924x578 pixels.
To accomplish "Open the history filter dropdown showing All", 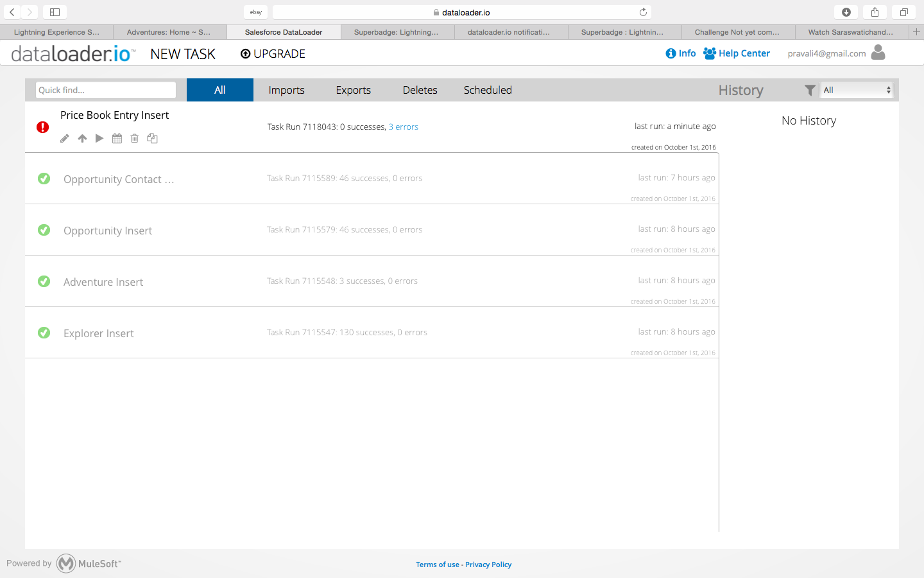I will [x=857, y=91].
